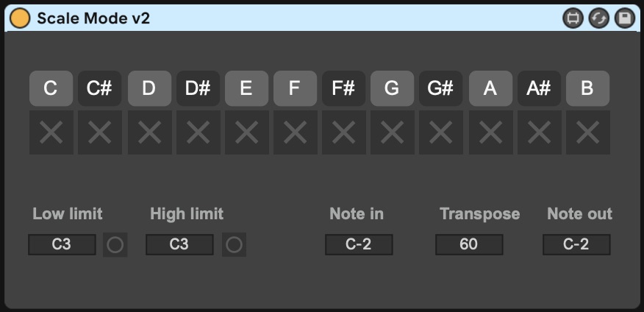Click the X box under the D# note
This screenshot has width=644, height=312.
pos(198,132)
